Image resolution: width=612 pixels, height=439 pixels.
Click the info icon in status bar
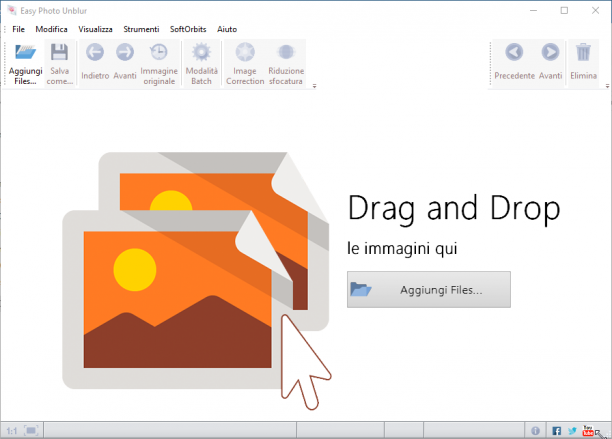(x=536, y=431)
